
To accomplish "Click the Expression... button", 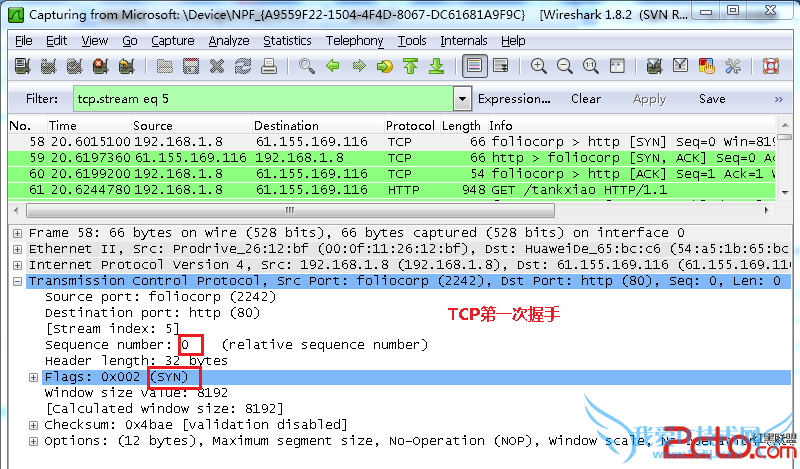I will tap(514, 98).
